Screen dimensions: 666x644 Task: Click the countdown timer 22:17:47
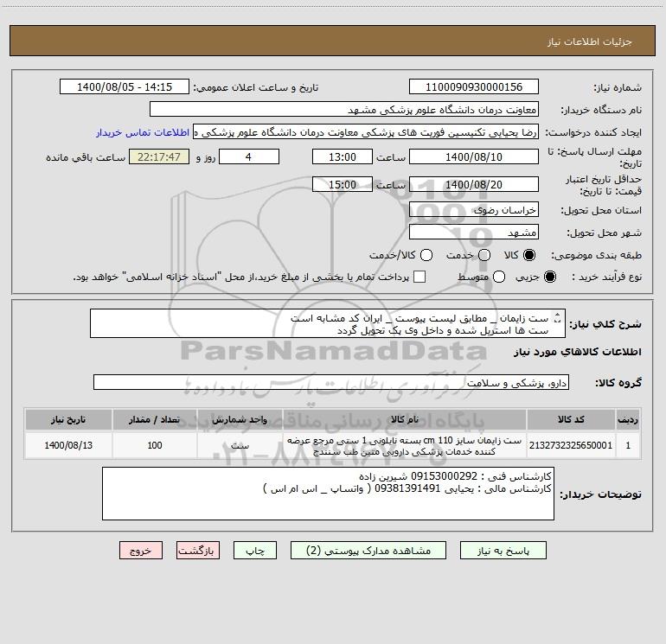click(x=159, y=156)
